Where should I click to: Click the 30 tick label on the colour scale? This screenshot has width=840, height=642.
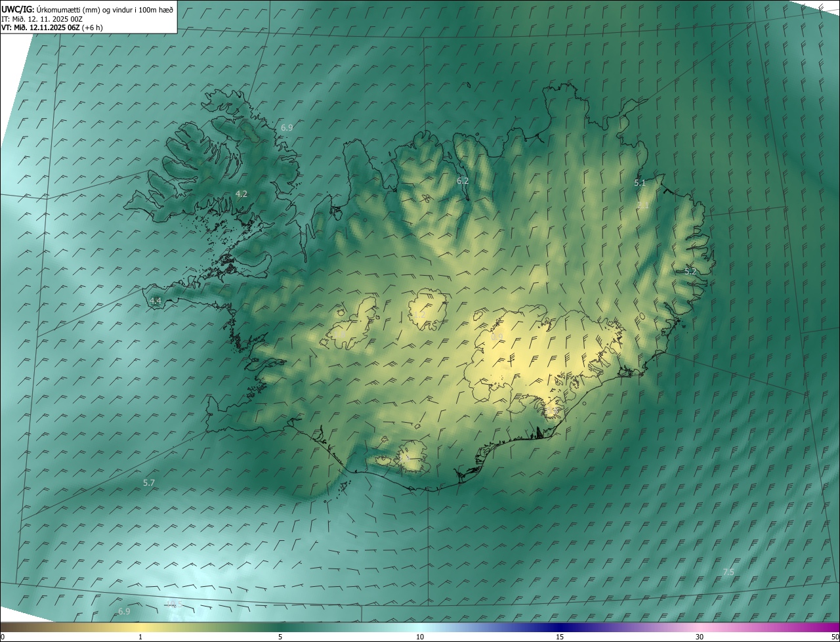pos(700,637)
